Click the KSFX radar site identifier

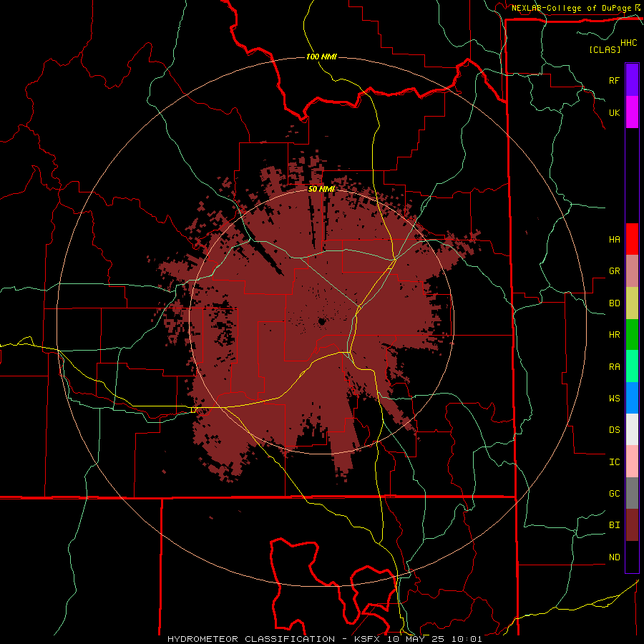click(369, 639)
